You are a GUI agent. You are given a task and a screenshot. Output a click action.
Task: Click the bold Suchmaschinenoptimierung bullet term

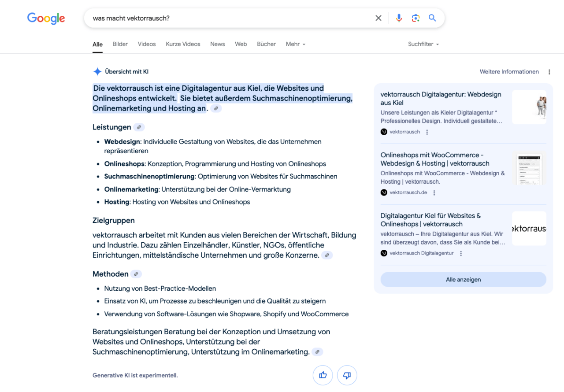click(149, 177)
